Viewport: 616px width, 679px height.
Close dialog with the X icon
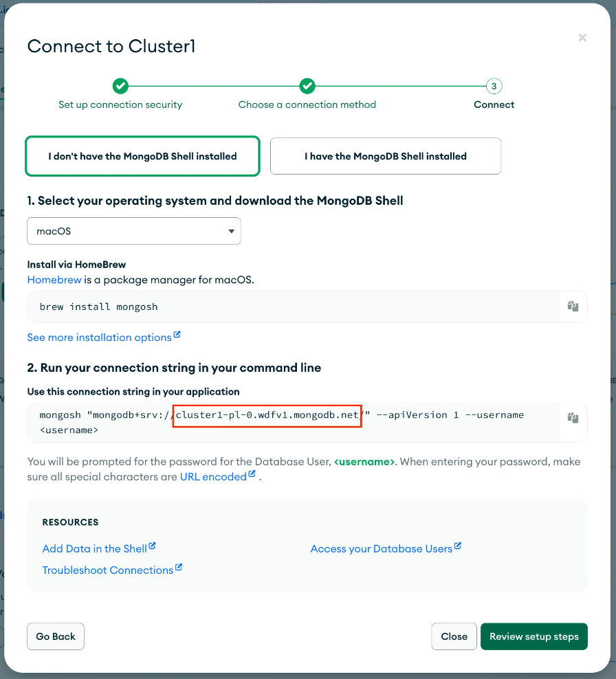[x=582, y=38]
